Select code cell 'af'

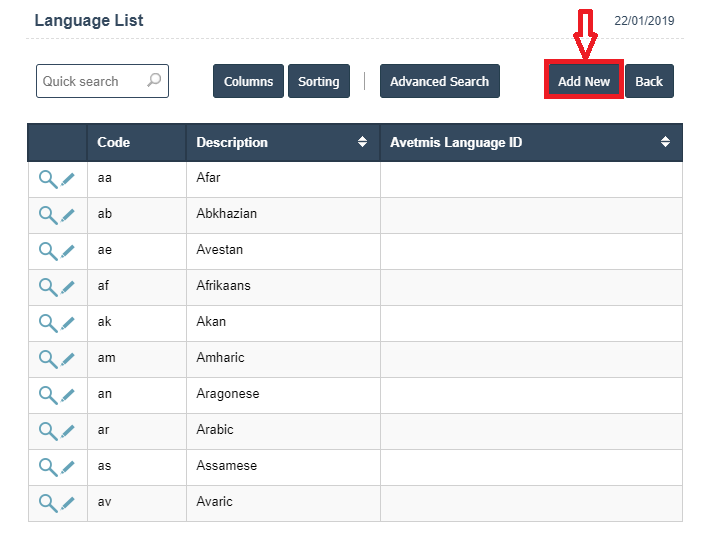point(137,288)
